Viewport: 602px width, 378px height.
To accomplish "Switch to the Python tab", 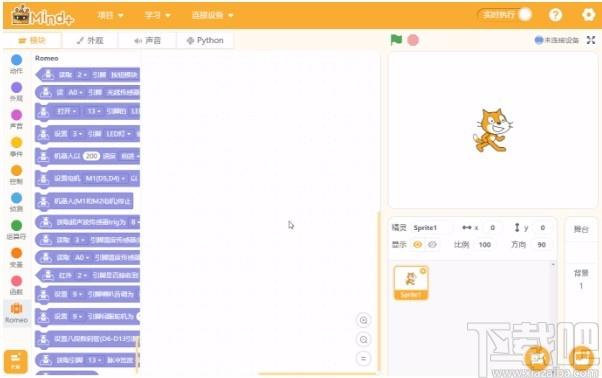I will click(205, 40).
